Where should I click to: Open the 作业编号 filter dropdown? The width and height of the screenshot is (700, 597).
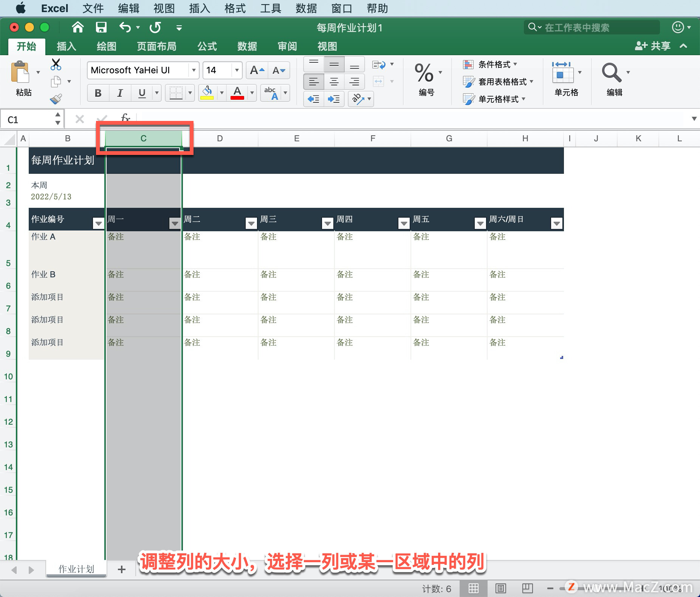pos(98,223)
